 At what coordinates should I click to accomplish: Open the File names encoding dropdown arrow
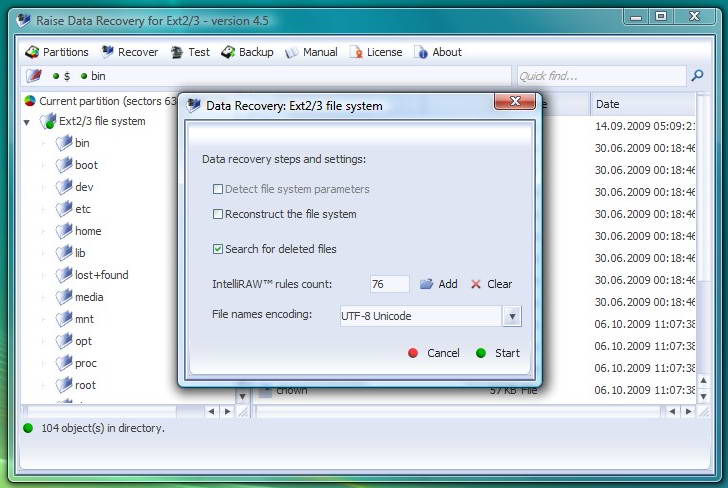(512, 316)
